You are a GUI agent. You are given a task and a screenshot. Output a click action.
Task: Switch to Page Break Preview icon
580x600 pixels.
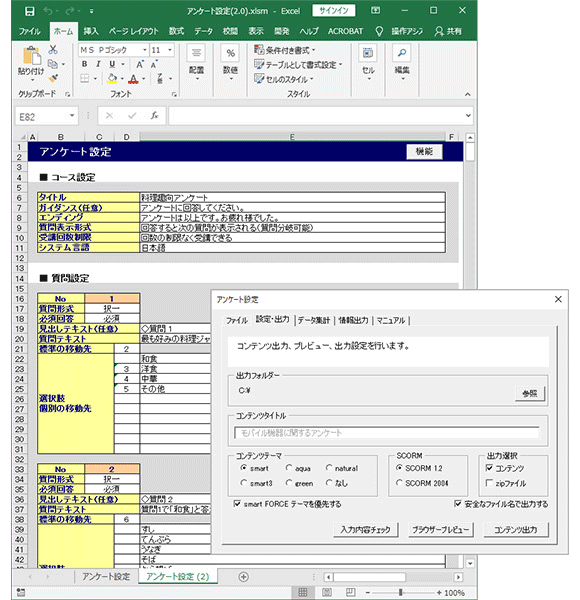click(350, 592)
